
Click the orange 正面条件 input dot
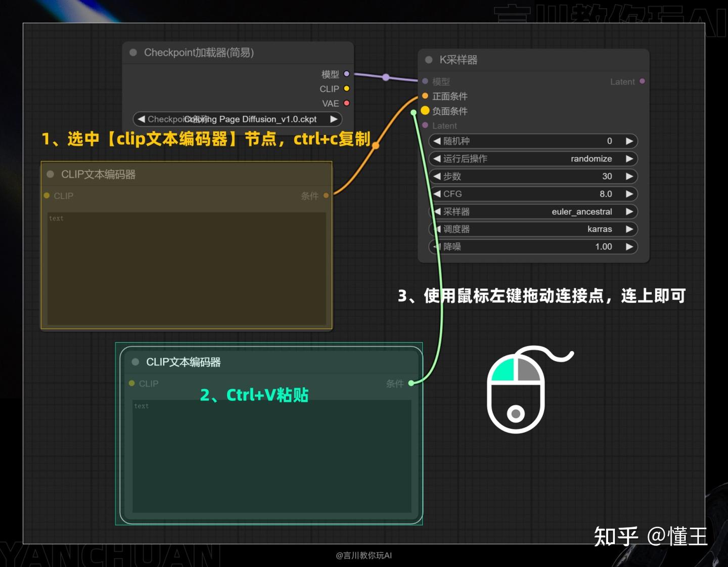coord(425,96)
